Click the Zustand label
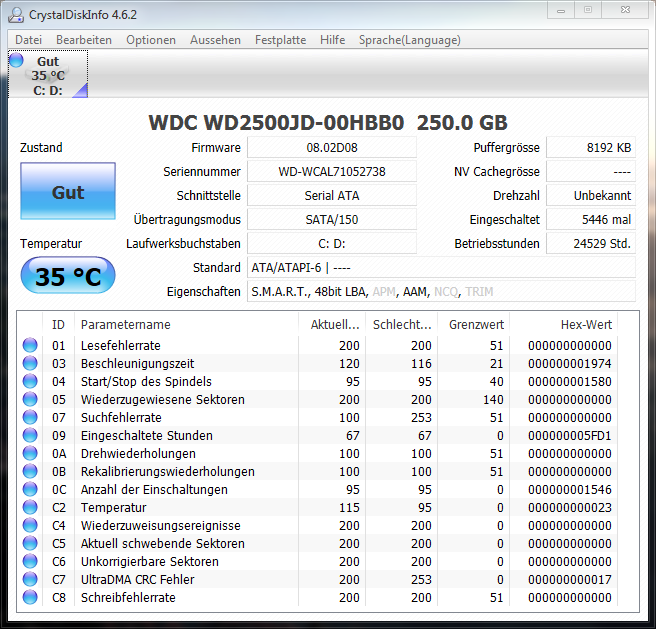Image resolution: width=656 pixels, height=629 pixels. pyautogui.click(x=41, y=147)
